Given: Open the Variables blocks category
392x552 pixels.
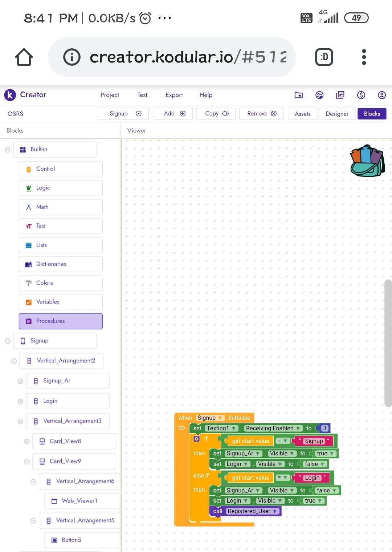Looking at the screenshot, I should click(61, 302).
